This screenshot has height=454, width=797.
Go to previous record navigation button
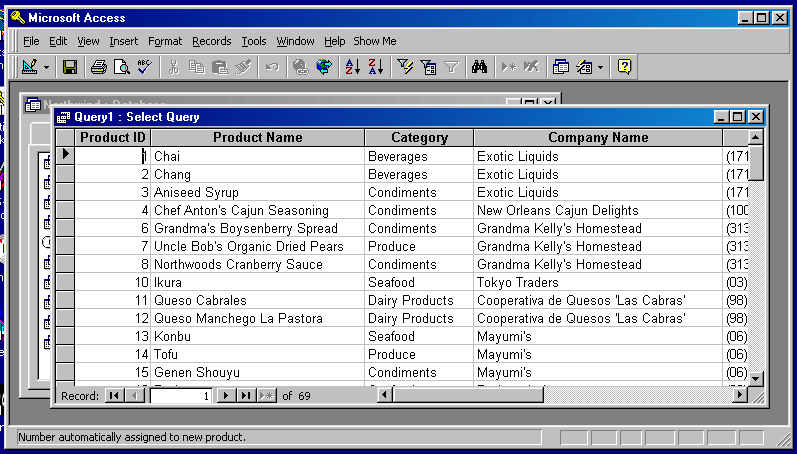click(135, 396)
